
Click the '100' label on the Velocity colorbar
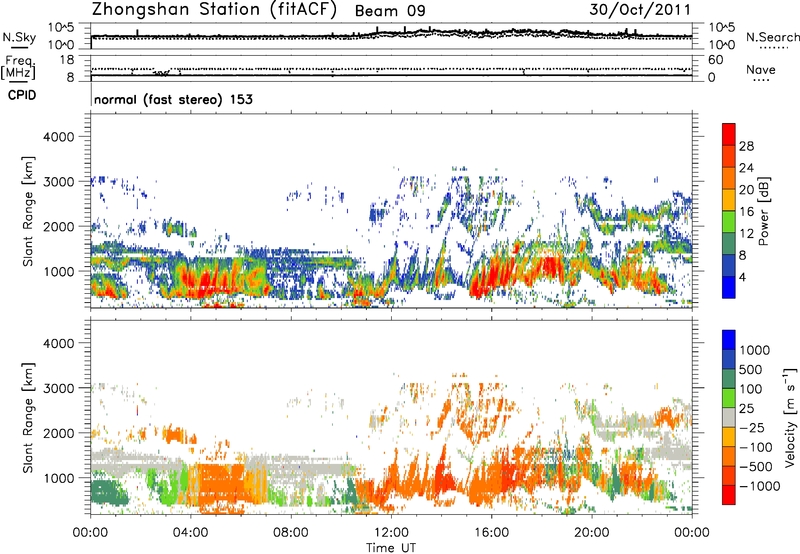coord(751,389)
